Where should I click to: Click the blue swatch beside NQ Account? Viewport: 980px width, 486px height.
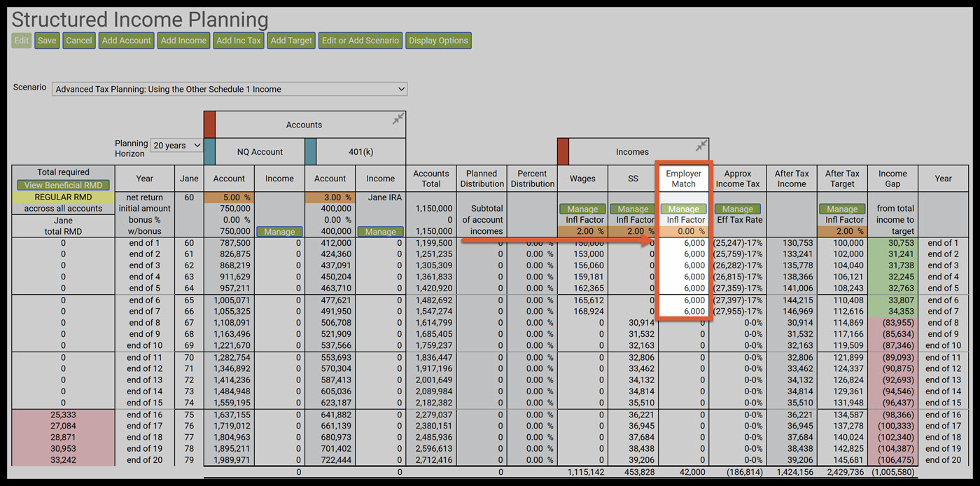pos(209,151)
